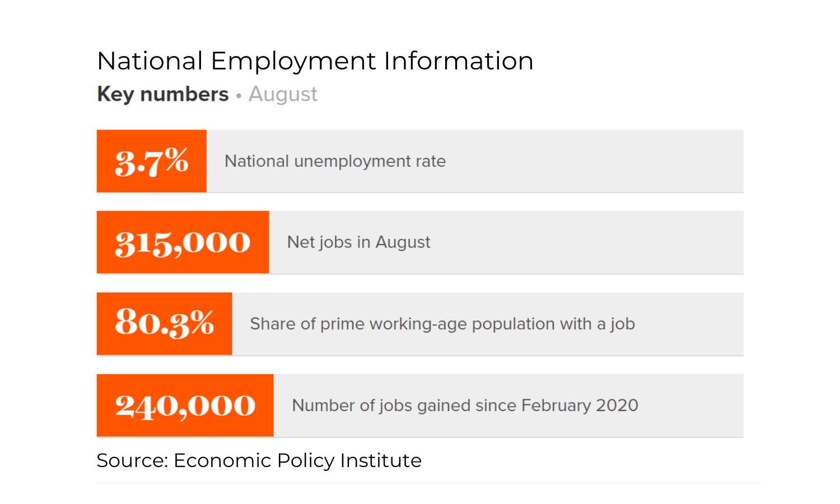Select the National unemployment rate text

335,161
